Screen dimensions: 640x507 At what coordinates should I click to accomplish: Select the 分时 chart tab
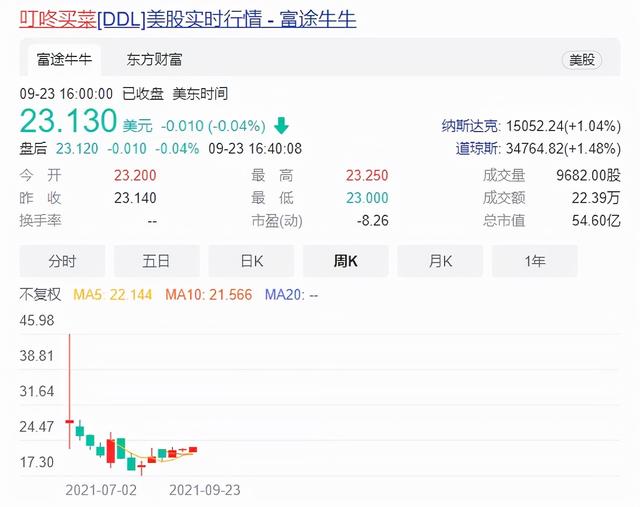[62, 261]
